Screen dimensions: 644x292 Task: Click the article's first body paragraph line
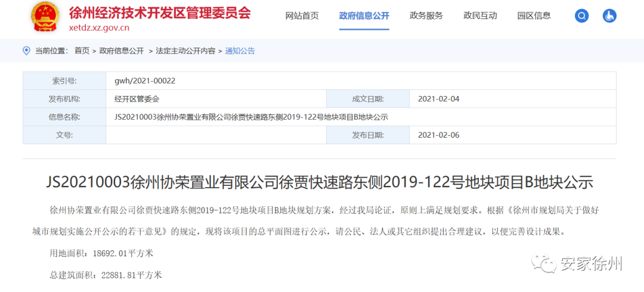pyautogui.click(x=324, y=211)
